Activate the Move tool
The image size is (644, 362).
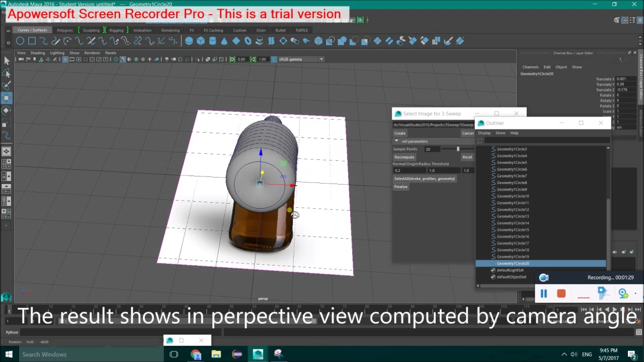click(x=7, y=98)
